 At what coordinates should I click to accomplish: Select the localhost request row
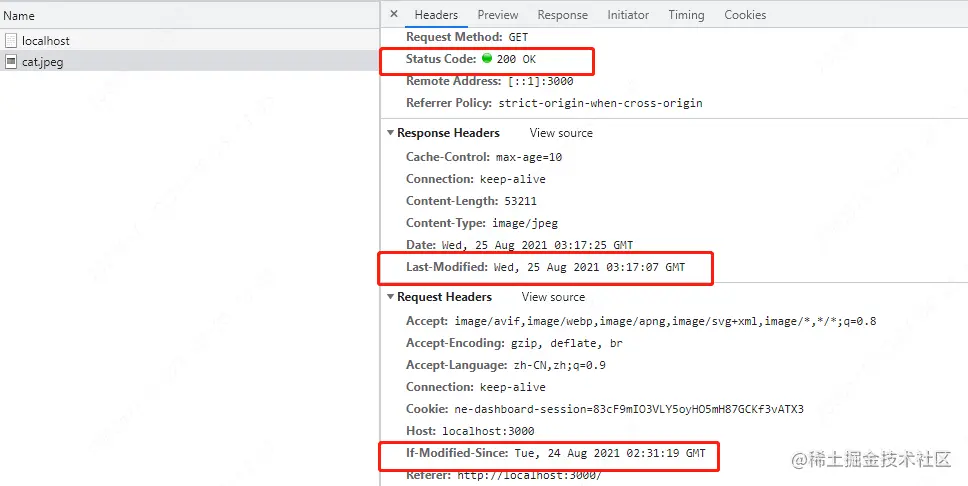[190, 41]
